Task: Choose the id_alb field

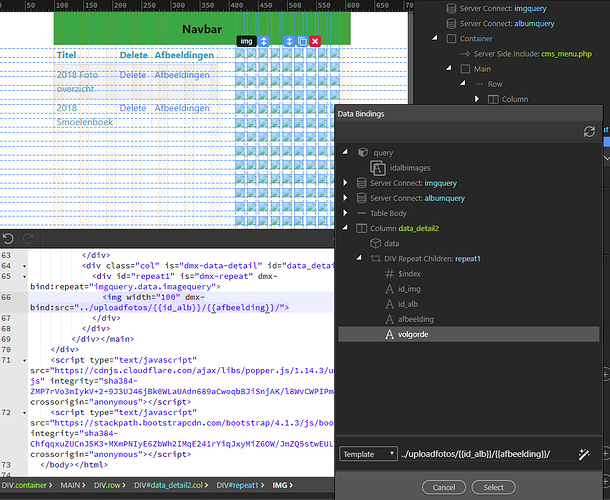Action: (408, 304)
